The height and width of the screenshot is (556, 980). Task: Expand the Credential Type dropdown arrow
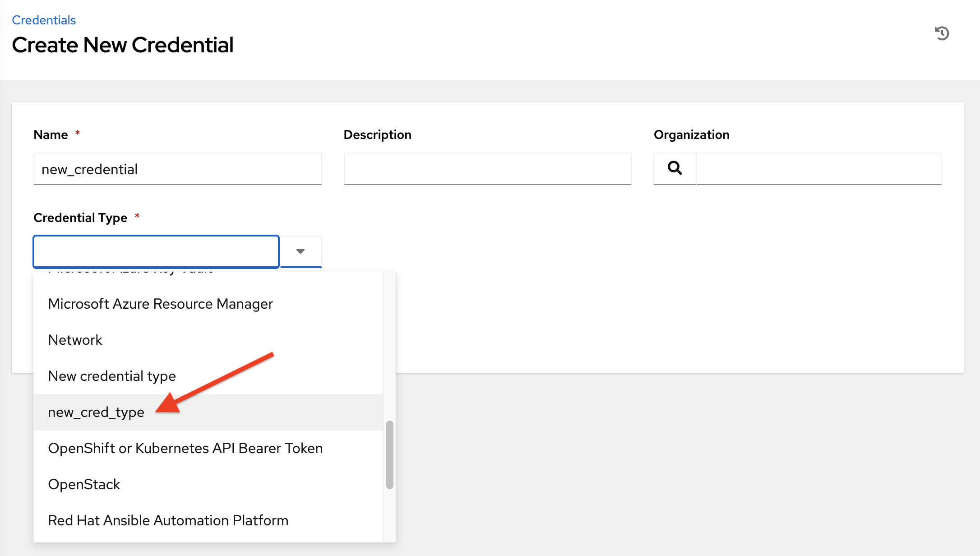pos(300,251)
